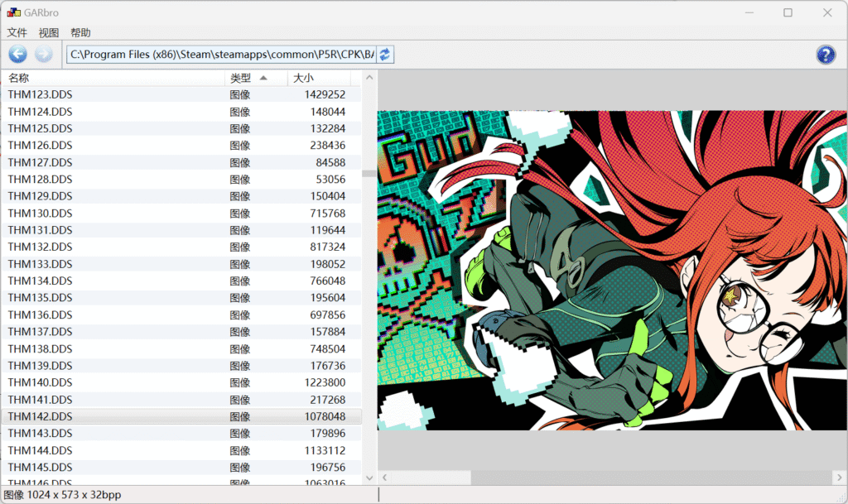Open the 文件 menu
Viewport: 848px width, 504px height.
point(17,32)
